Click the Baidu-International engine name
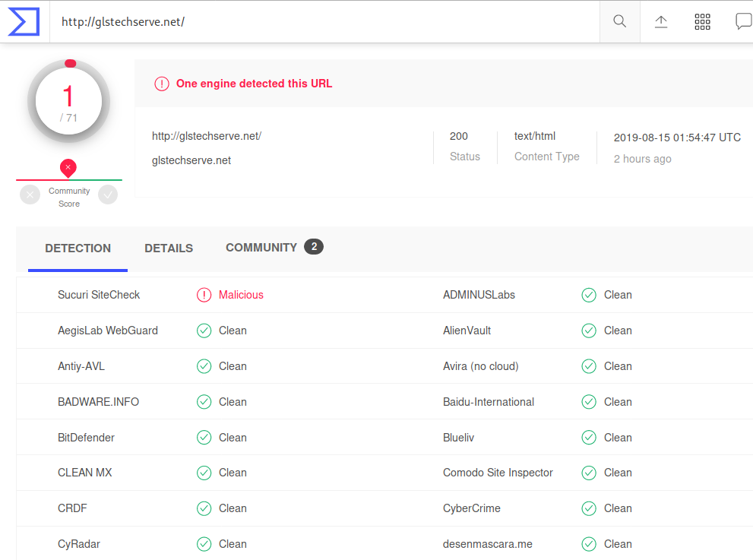Image resolution: width=753 pixels, height=560 pixels. pos(489,401)
